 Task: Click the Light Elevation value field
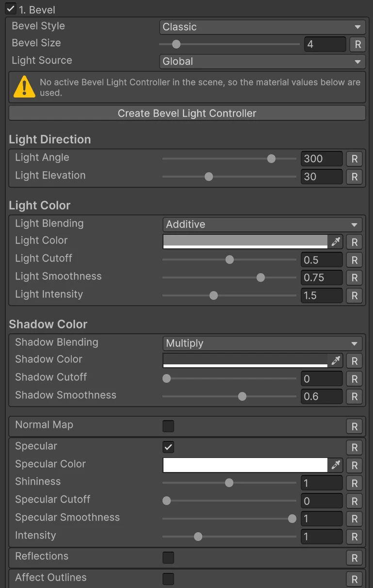pyautogui.click(x=322, y=177)
